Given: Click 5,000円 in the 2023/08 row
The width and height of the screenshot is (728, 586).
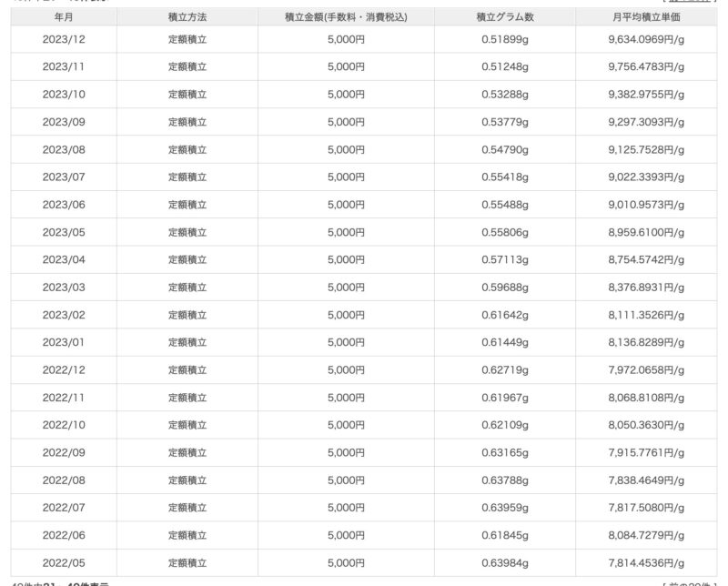Looking at the screenshot, I should (346, 150).
